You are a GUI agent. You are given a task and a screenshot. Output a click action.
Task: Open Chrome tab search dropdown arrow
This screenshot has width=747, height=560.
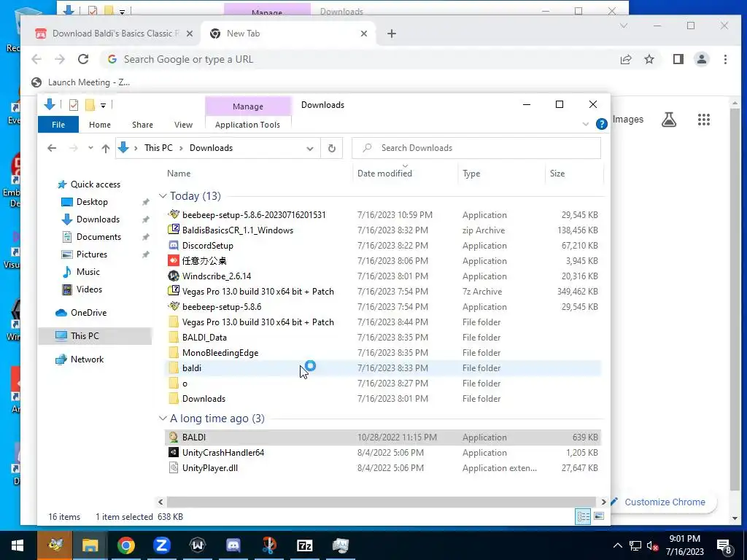(x=623, y=26)
